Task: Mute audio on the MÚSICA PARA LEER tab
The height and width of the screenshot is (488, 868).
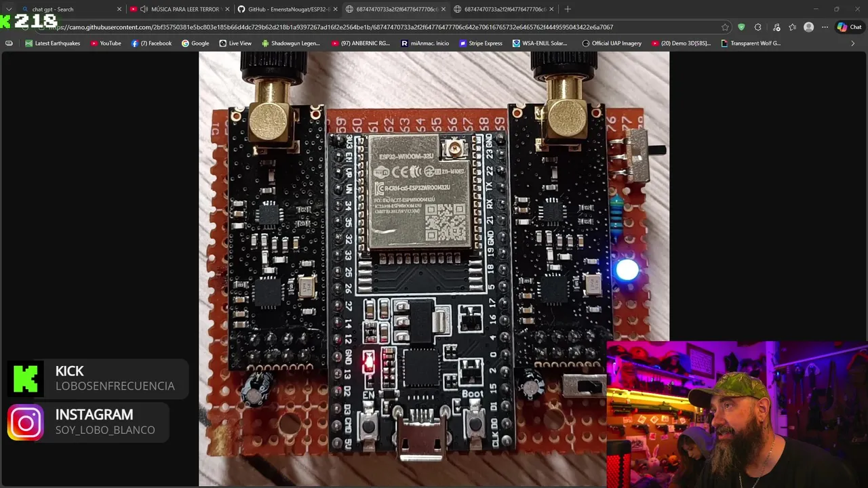Action: pos(144,9)
